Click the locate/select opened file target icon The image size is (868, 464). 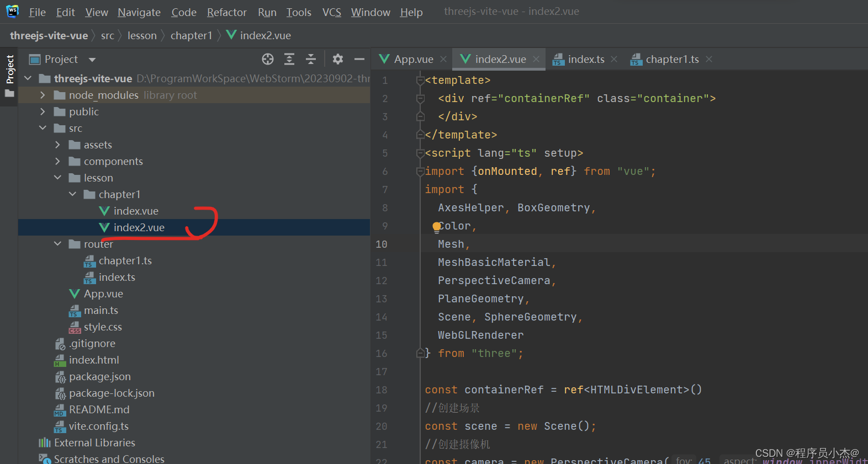click(x=268, y=59)
